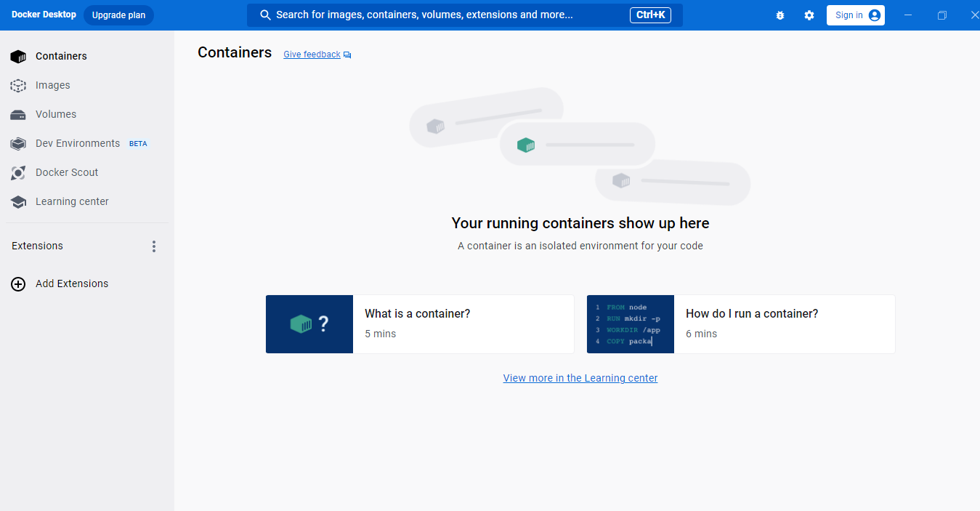The width and height of the screenshot is (980, 511).
Task: Click the What is a container thumbnail
Action: coord(309,324)
